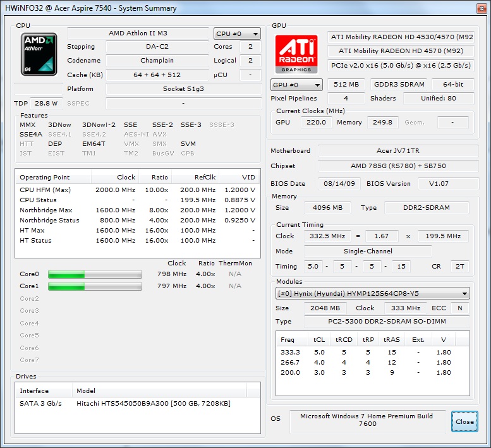
Task: Select the Hitachi HTS545050B9A300 drive row
Action: point(138,404)
